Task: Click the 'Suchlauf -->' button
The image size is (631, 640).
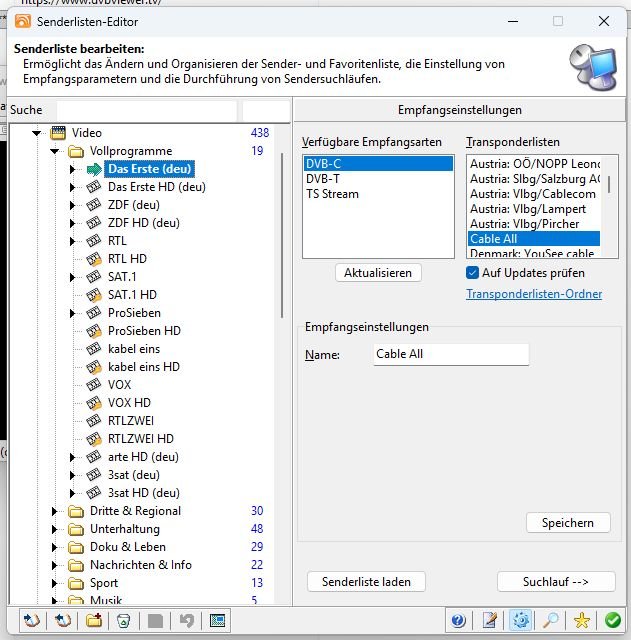Action: tap(554, 581)
